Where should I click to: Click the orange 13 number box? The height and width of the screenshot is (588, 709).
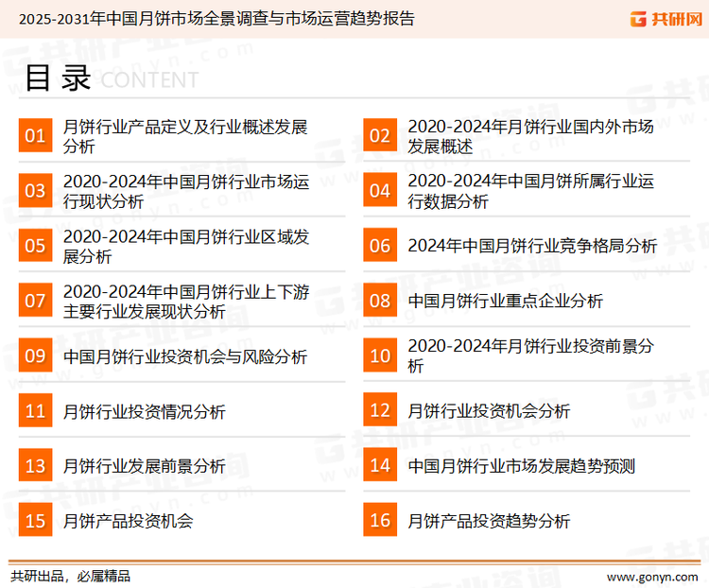click(x=35, y=465)
